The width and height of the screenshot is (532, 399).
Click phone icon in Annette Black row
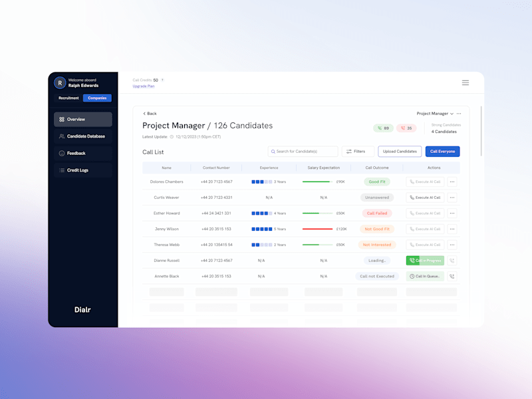pos(452,276)
